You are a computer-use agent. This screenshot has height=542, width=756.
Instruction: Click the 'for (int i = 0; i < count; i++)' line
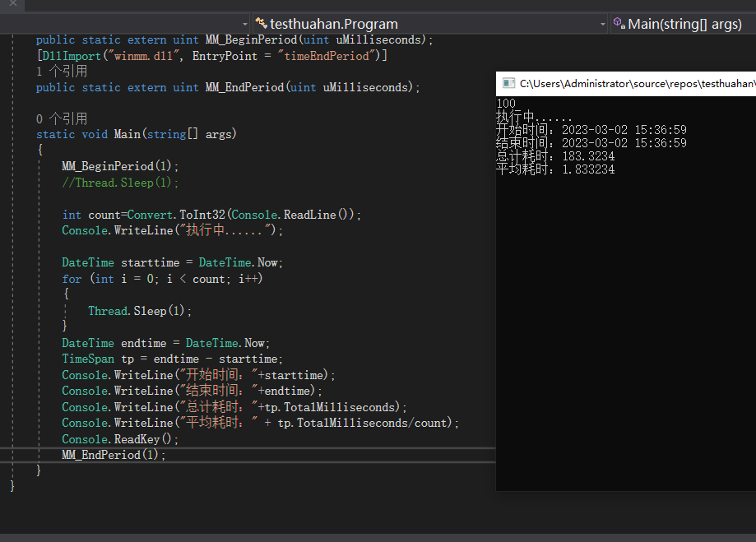[x=162, y=279]
